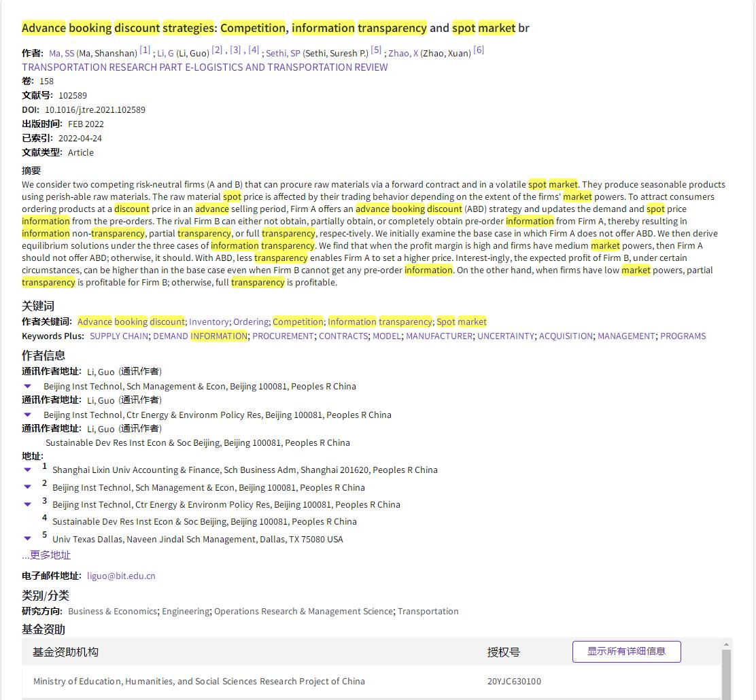Expand Ctr Energy corresponding address arrow
The height and width of the screenshot is (700, 756).
tap(28, 415)
